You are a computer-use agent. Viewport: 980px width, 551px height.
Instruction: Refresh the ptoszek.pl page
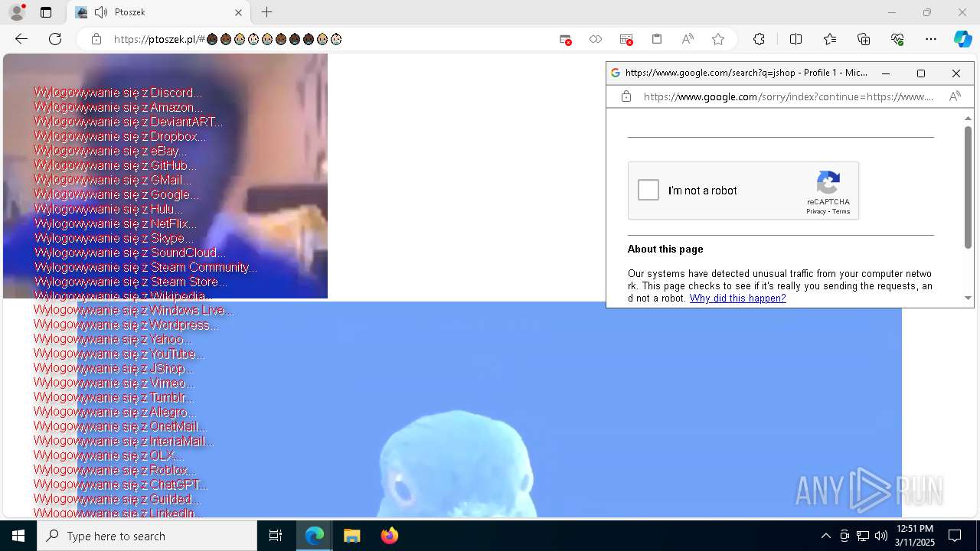tap(55, 39)
